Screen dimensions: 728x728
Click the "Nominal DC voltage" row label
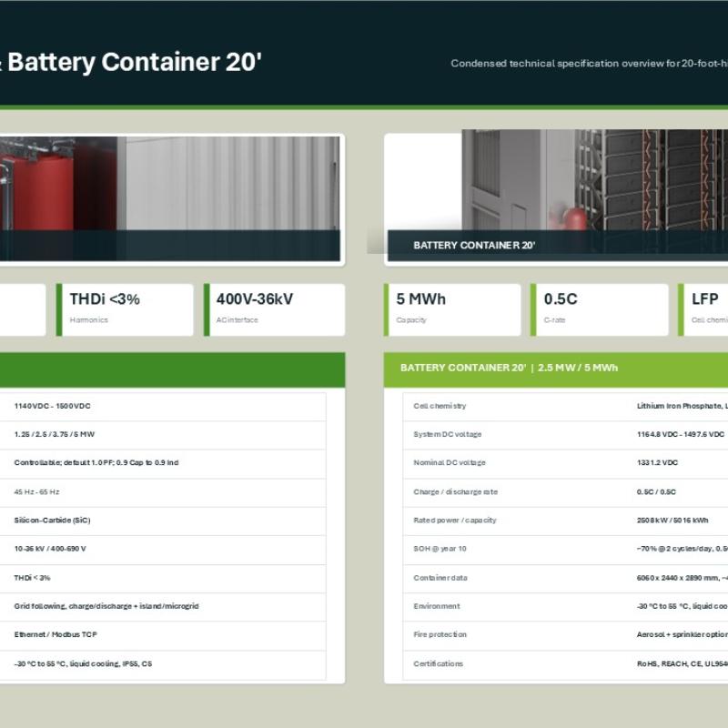coord(450,462)
